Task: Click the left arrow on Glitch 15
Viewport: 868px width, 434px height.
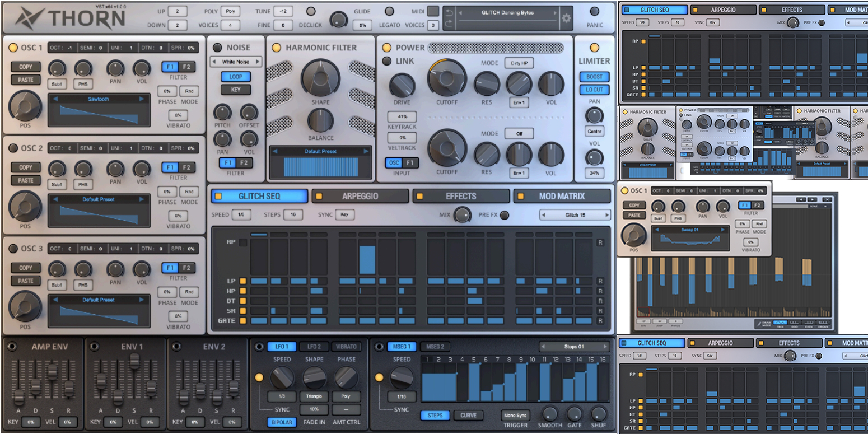Action: pos(544,215)
